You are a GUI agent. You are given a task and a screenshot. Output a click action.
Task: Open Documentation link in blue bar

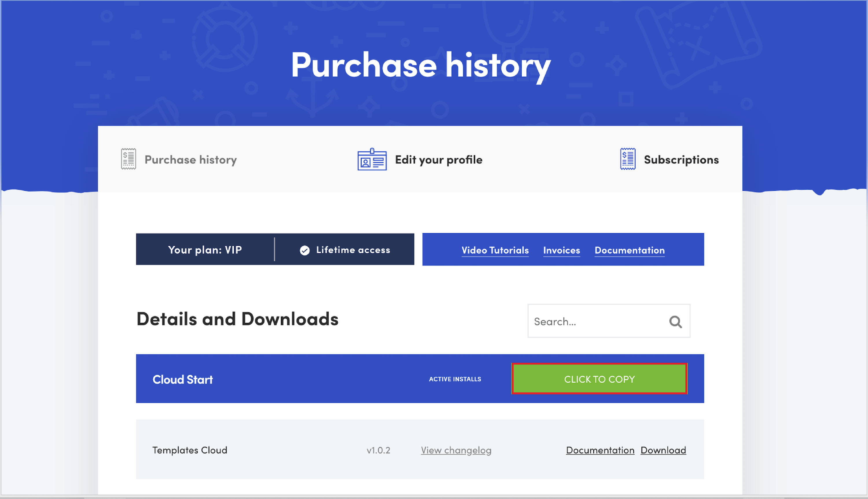click(x=629, y=250)
